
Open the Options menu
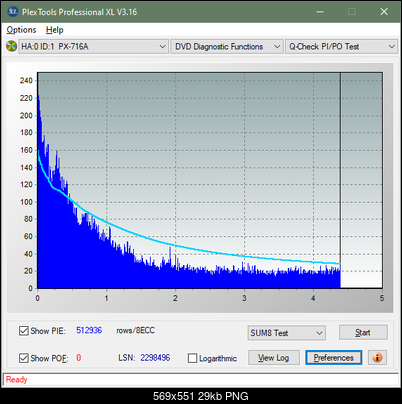pyautogui.click(x=21, y=30)
